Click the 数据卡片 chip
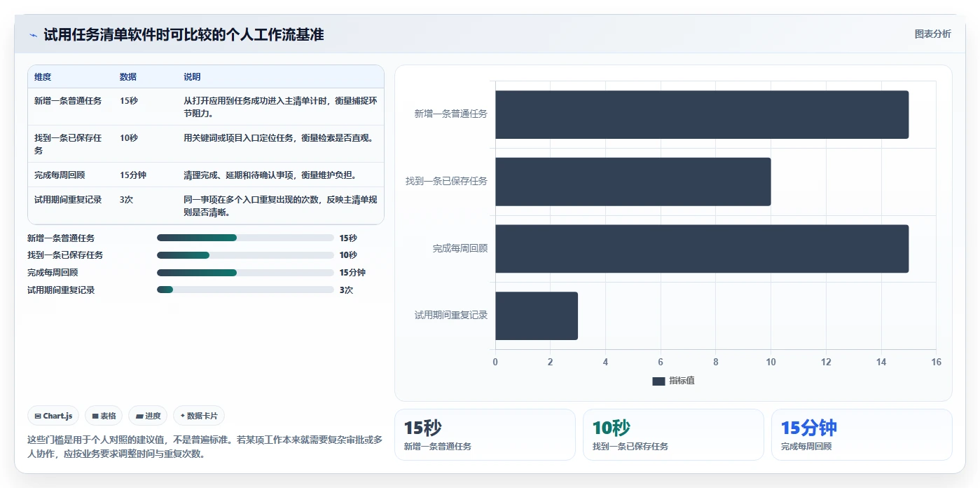The height and width of the screenshot is (488, 980). (x=199, y=416)
